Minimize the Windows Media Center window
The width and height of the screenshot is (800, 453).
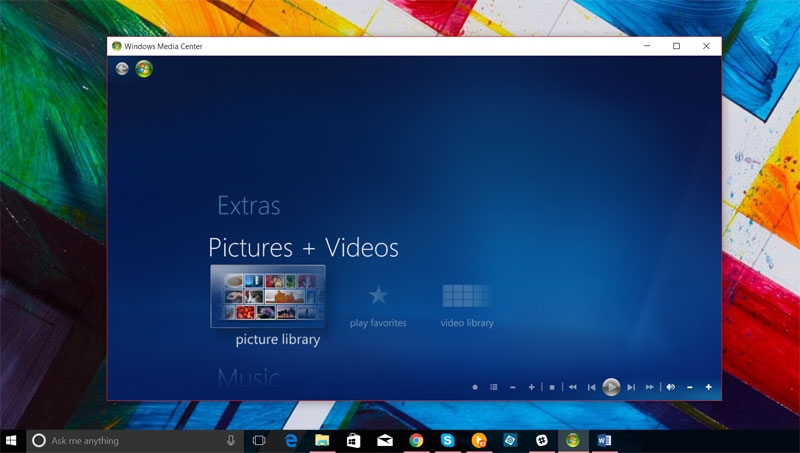(647, 46)
